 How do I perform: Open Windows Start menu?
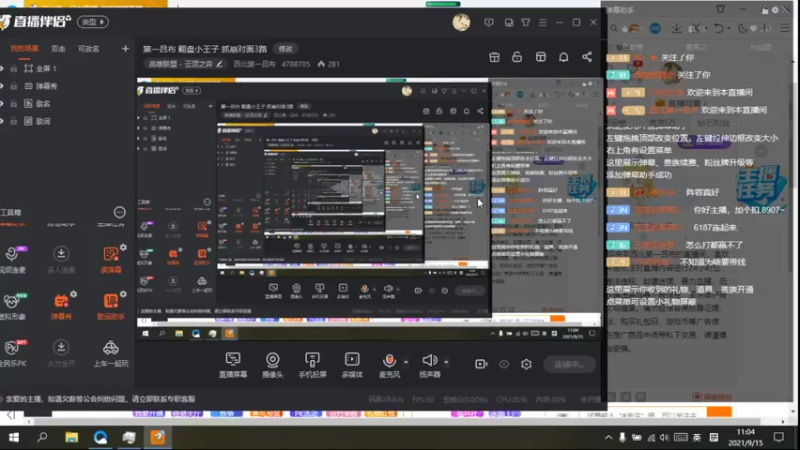tap(14, 437)
